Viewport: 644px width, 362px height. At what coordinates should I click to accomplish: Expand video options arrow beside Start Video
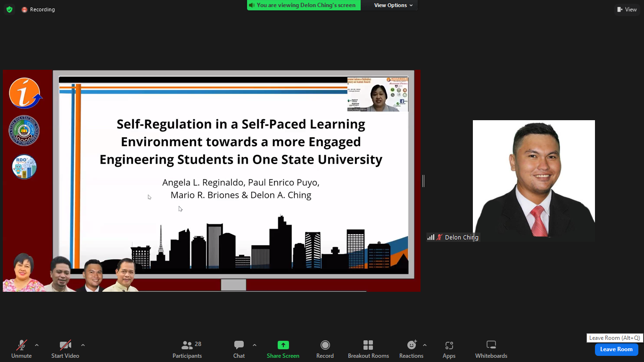(x=83, y=345)
